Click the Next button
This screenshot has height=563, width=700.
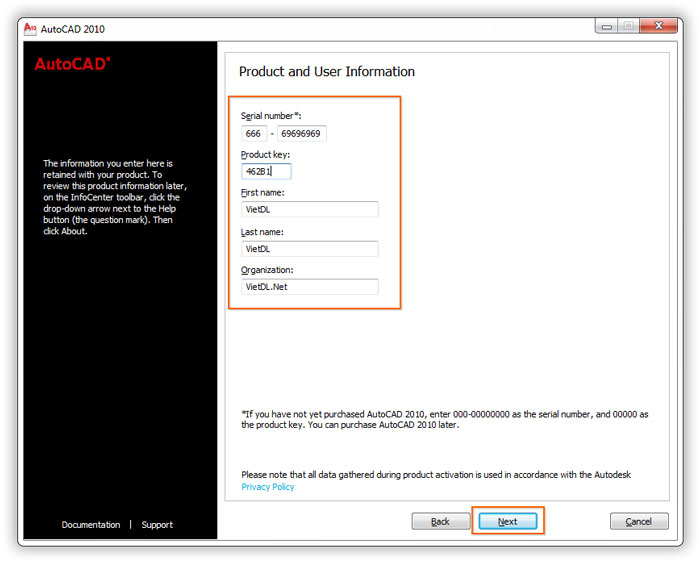click(508, 521)
